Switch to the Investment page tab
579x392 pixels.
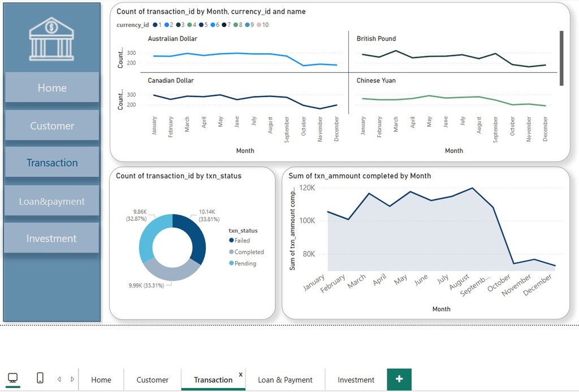(356, 380)
